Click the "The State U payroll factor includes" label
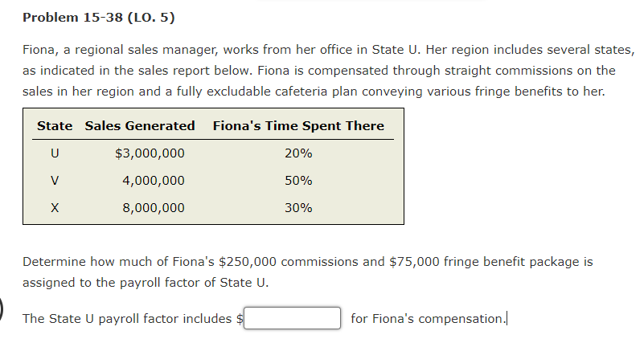This screenshot has width=644, height=343. [x=127, y=319]
